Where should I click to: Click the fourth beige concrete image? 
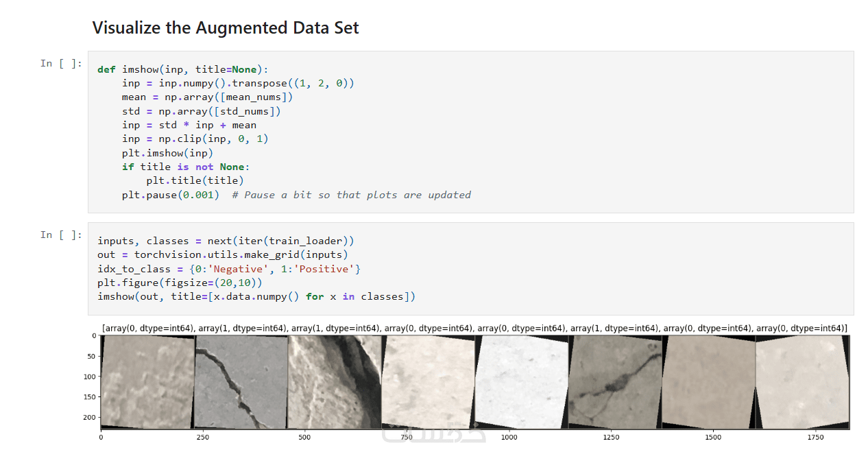428,383
